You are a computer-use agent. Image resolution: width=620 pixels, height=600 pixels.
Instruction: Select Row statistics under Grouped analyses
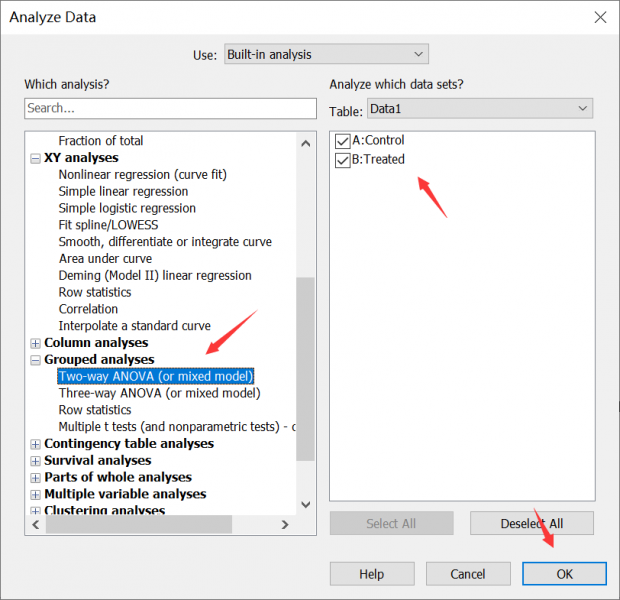[x=95, y=410]
